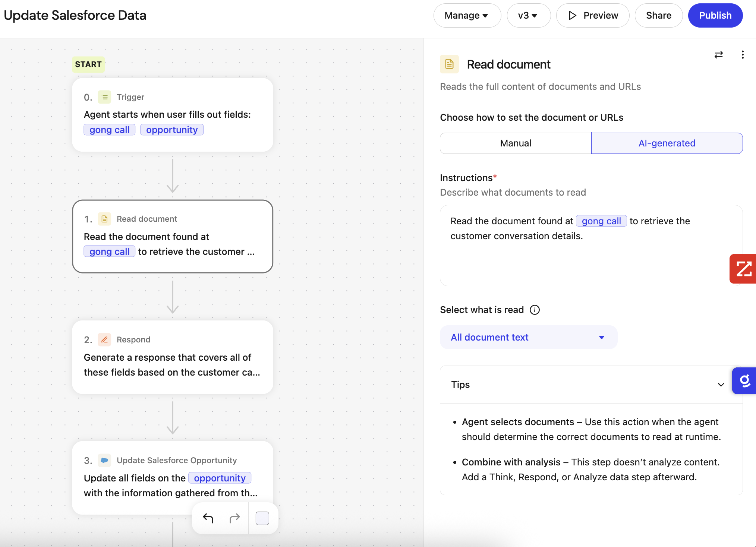Image resolution: width=756 pixels, height=547 pixels.
Task: Click the Share button
Action: pos(659,15)
